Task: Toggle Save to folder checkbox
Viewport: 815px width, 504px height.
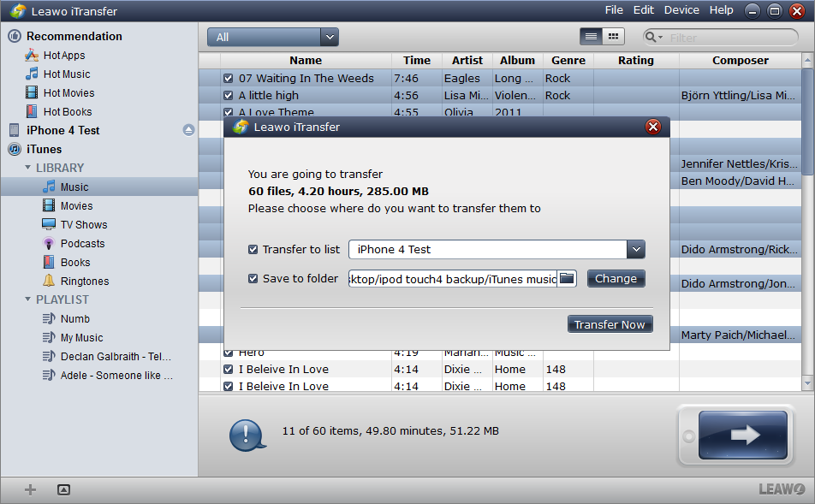Action: [x=253, y=278]
